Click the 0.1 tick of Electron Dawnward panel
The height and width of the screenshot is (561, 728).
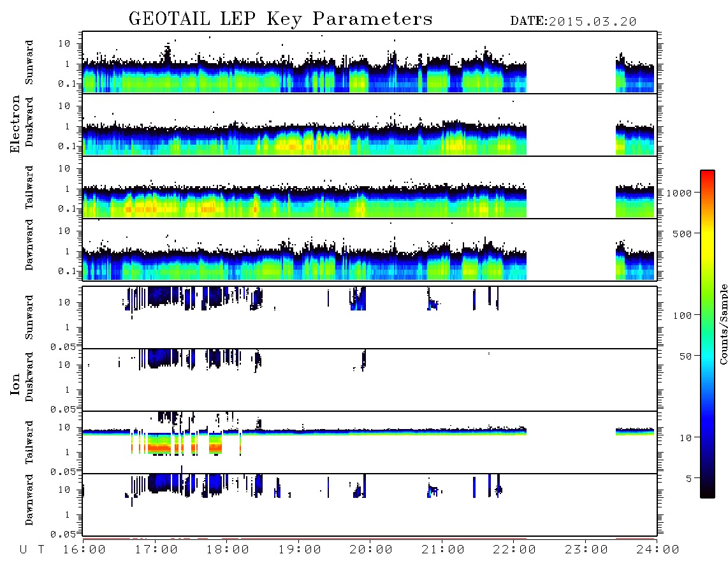pyautogui.click(x=66, y=271)
